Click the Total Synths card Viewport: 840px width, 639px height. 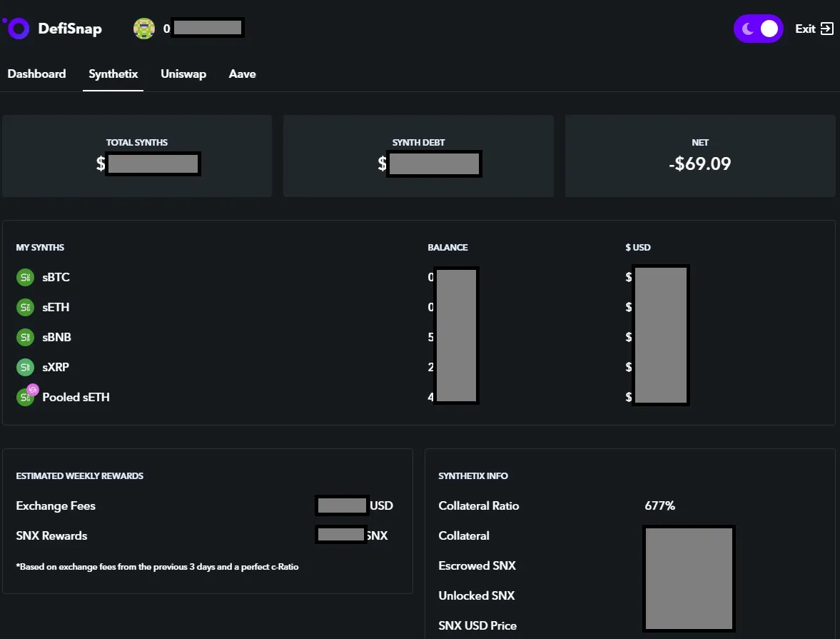(x=137, y=156)
